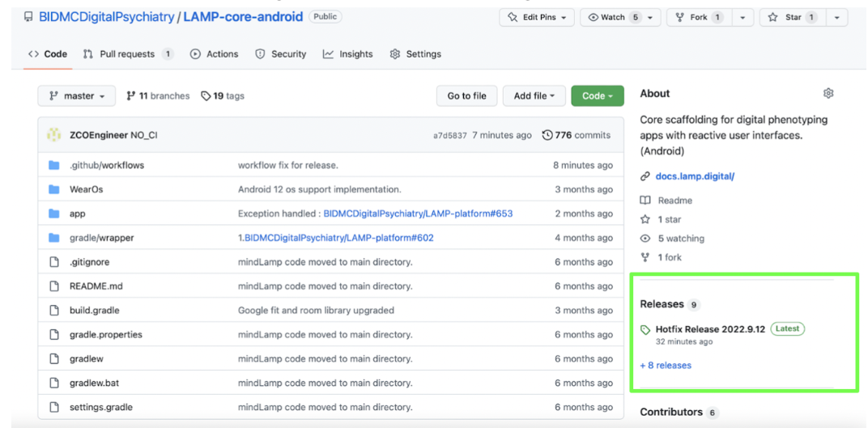Click the 1 star link in About

coord(661,219)
